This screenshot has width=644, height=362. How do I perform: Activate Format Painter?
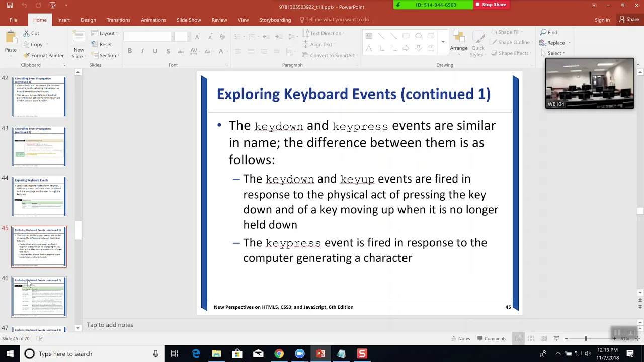click(44, 55)
